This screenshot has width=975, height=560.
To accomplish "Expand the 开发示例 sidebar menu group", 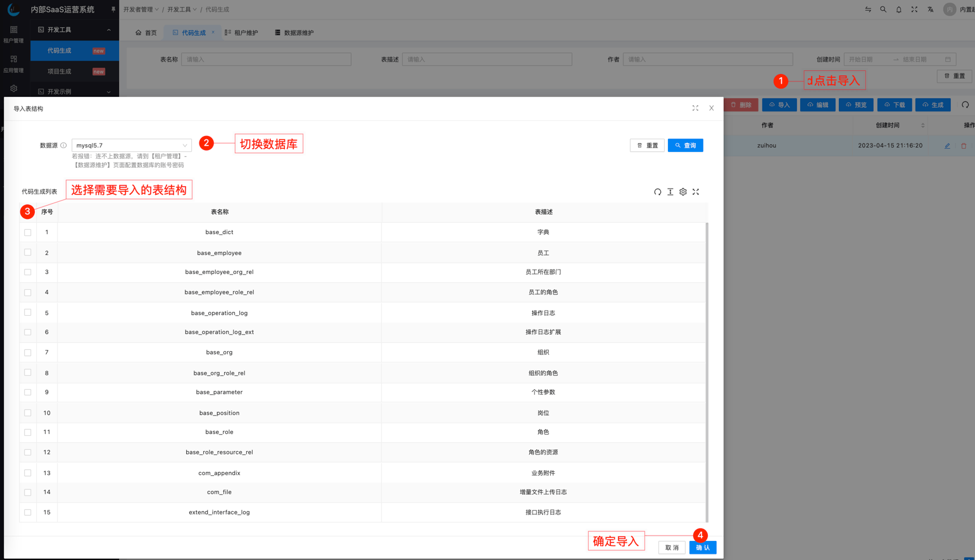I will (x=74, y=92).
